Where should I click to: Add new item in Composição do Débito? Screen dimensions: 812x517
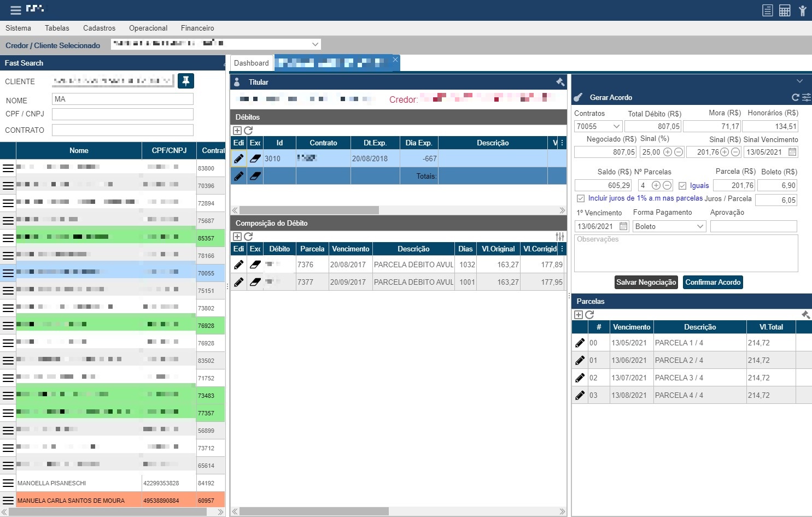(237, 237)
